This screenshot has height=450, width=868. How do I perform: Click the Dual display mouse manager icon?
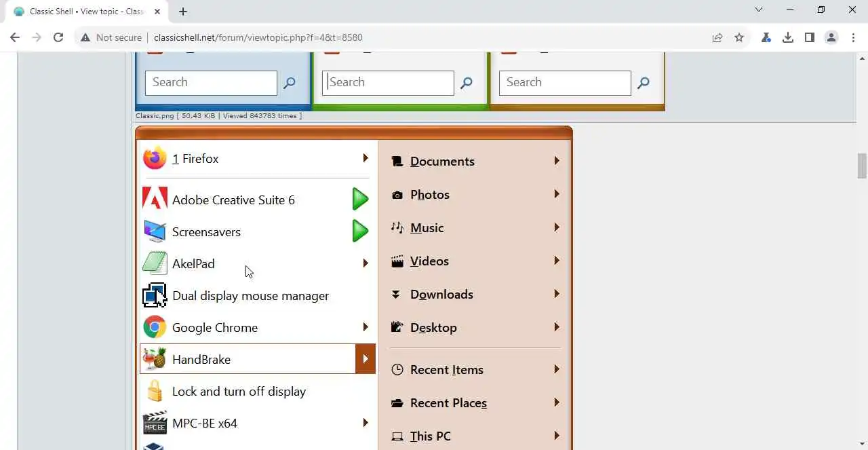pyautogui.click(x=155, y=295)
